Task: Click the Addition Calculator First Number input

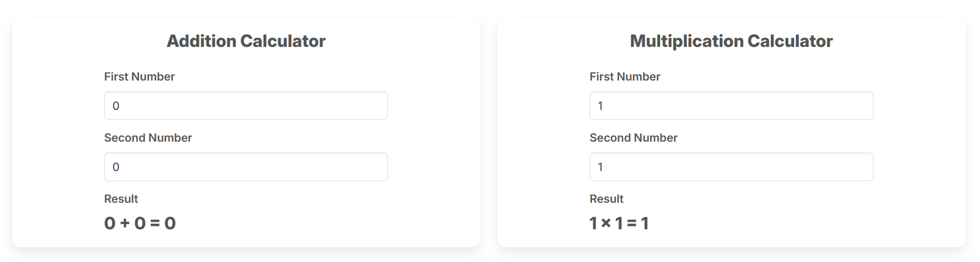Action: click(x=245, y=106)
